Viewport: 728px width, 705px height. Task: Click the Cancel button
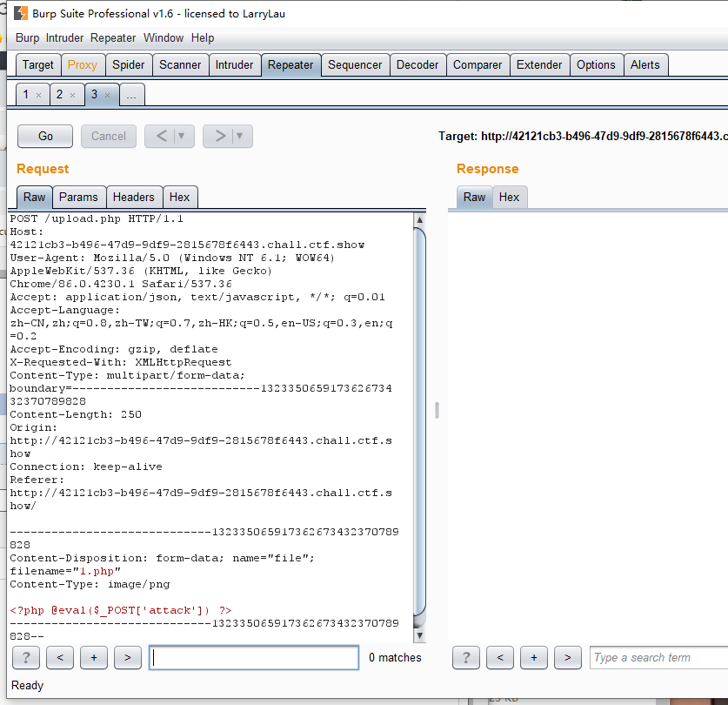click(x=109, y=136)
